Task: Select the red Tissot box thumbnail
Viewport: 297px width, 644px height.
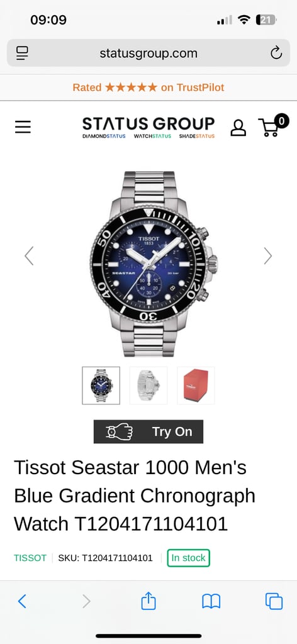Action: 196,386
